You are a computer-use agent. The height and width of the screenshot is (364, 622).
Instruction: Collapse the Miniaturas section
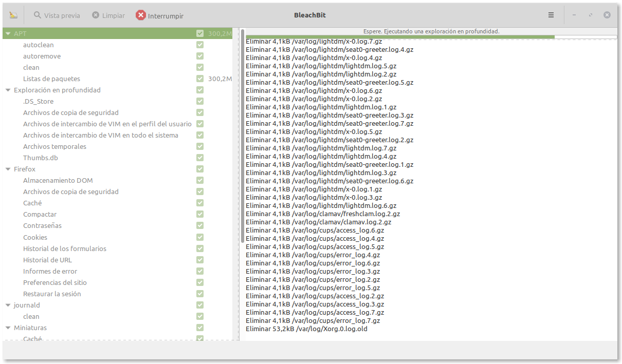7,328
